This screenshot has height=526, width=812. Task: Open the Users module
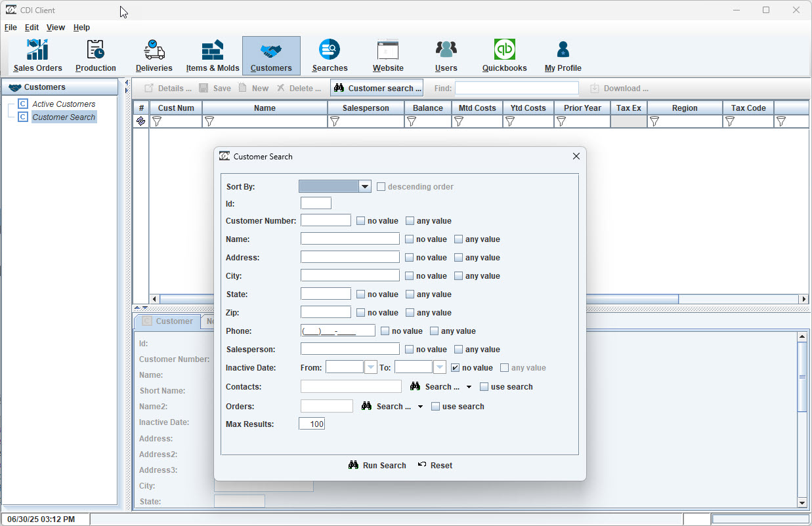[x=446, y=56]
